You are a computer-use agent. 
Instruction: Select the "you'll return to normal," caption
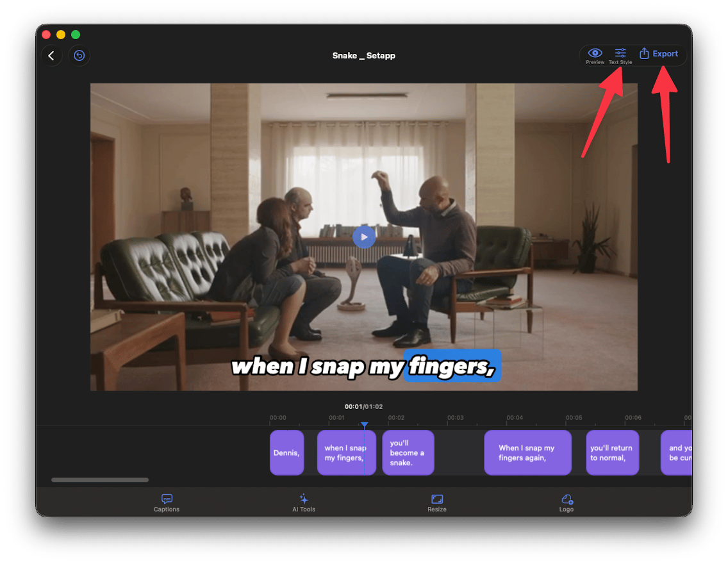pos(612,452)
